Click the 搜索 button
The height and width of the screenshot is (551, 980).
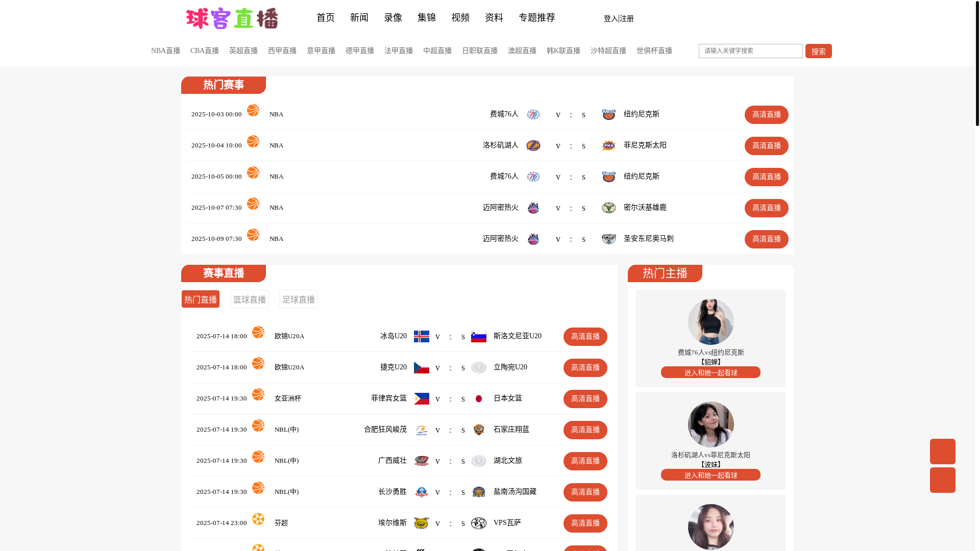click(x=819, y=51)
